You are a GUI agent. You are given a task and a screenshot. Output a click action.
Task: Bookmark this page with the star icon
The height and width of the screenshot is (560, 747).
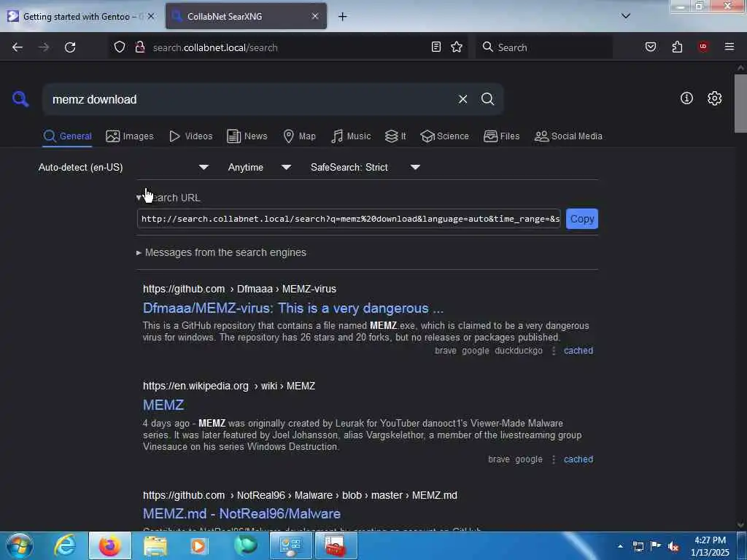point(457,47)
